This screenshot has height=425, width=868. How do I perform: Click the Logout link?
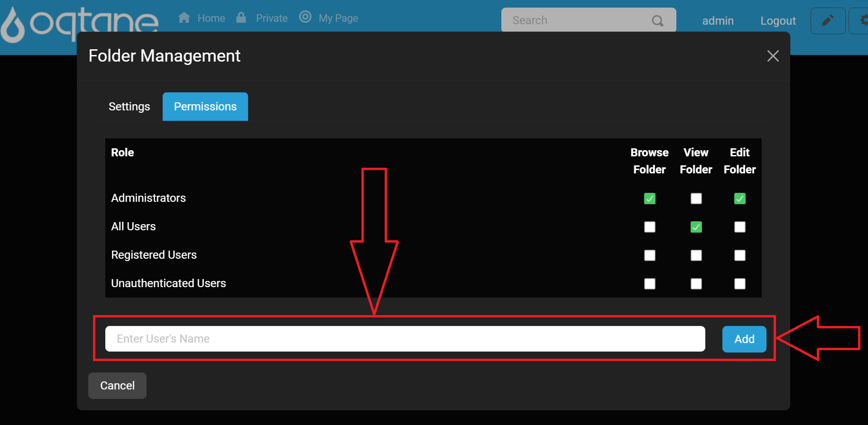pos(778,21)
